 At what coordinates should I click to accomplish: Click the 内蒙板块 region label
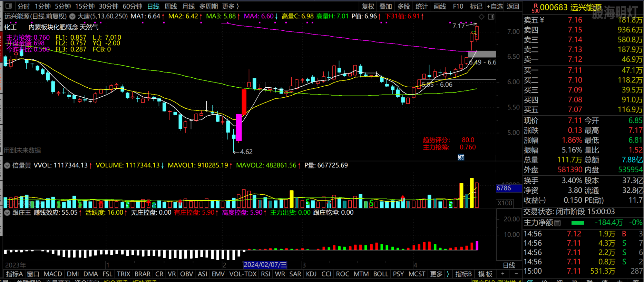tap(41, 27)
